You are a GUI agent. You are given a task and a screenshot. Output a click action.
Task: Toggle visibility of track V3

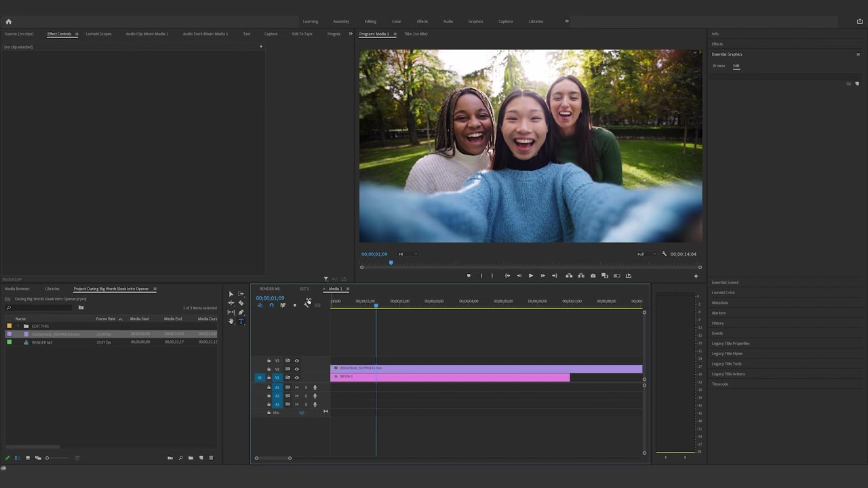click(x=296, y=361)
